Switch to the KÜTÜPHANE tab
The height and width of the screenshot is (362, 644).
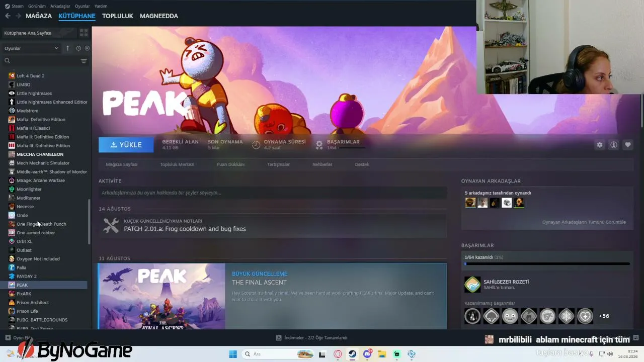click(x=77, y=16)
